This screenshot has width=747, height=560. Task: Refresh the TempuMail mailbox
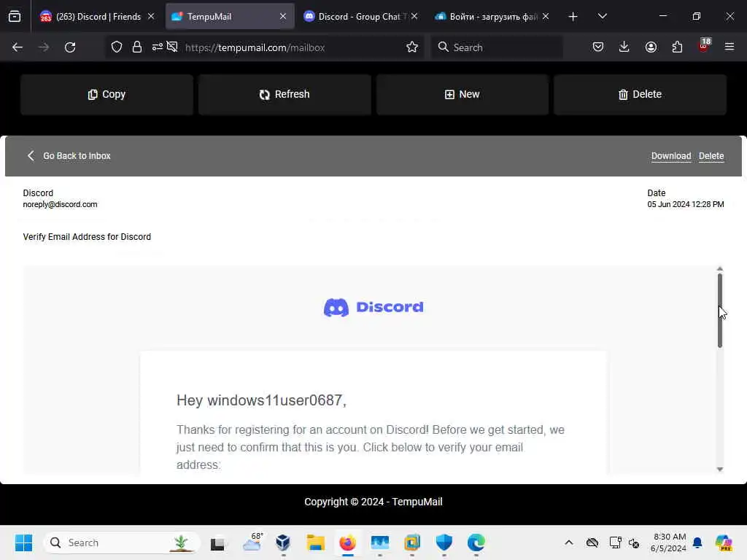click(x=285, y=94)
